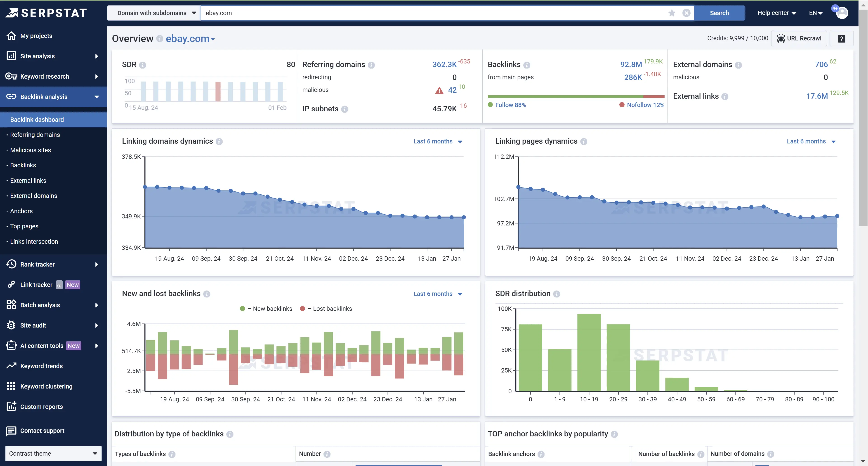Click the info icon next to IP subnets
The width and height of the screenshot is (868, 466).
point(344,109)
